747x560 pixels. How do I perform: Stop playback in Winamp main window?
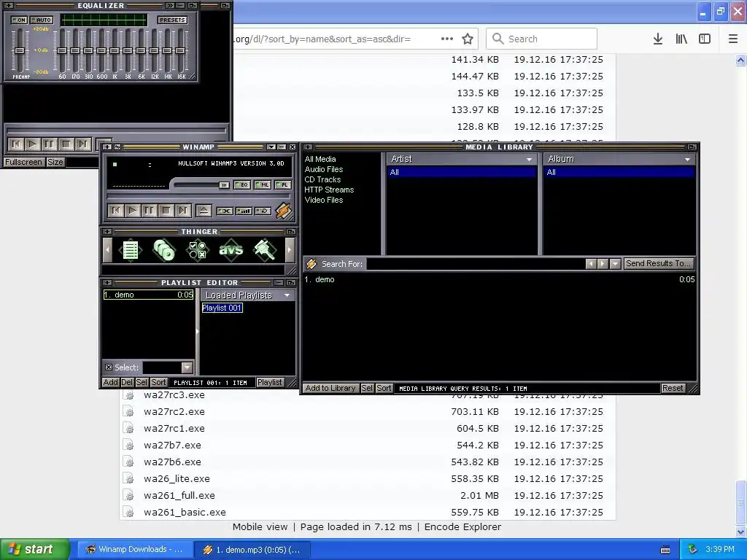click(166, 211)
